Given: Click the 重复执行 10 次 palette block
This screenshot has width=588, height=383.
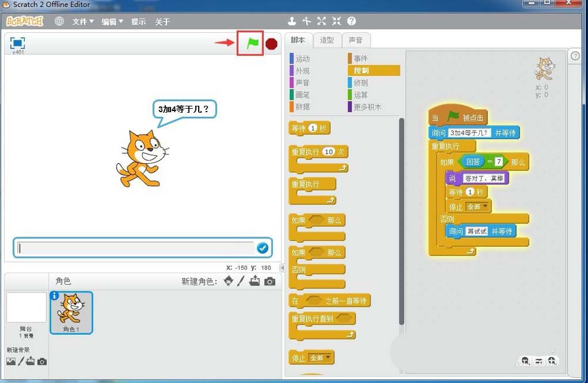Looking at the screenshot, I should (318, 159).
